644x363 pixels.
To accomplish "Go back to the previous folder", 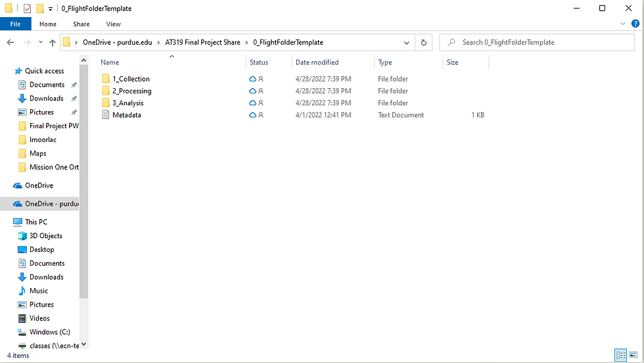I will [x=11, y=42].
